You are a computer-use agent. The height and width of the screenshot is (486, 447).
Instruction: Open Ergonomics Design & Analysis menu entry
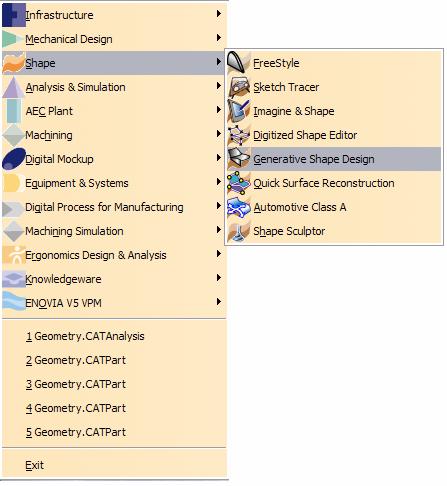pyautogui.click(x=114, y=255)
